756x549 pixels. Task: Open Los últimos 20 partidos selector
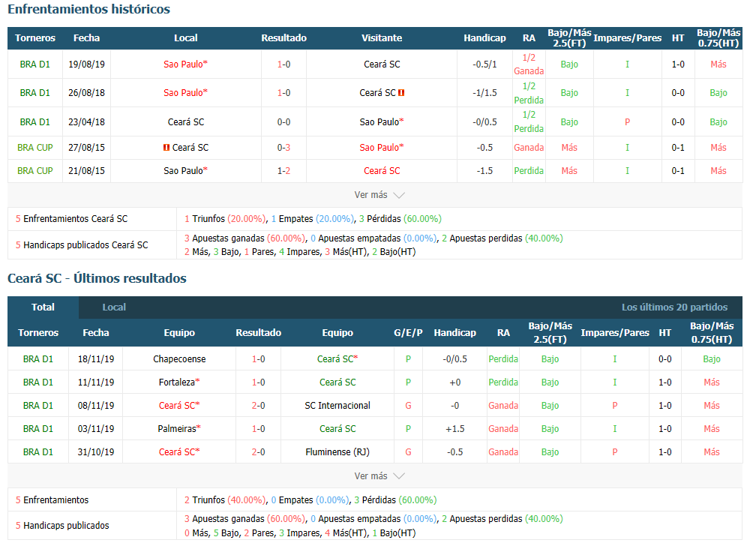[x=674, y=307]
